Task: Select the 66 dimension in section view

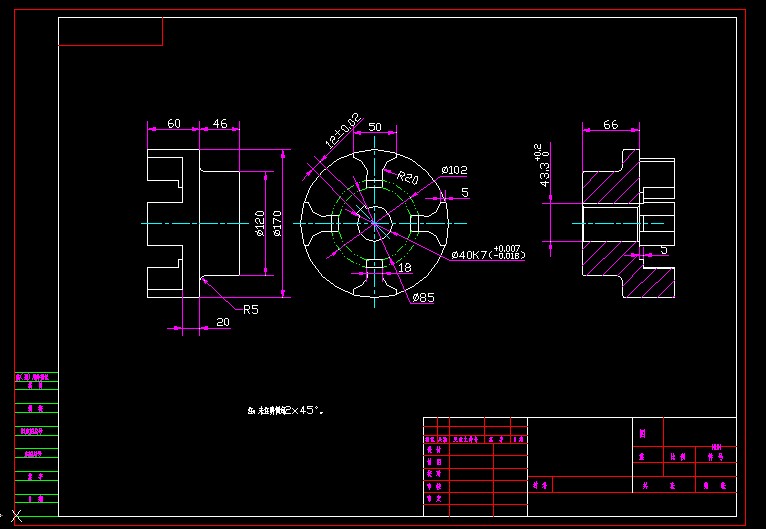Action: point(610,125)
